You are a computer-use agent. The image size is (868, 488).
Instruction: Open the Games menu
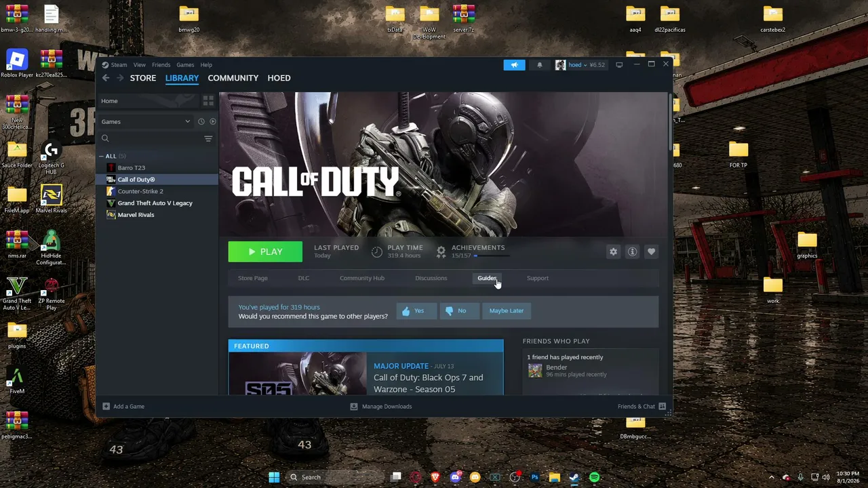point(185,65)
